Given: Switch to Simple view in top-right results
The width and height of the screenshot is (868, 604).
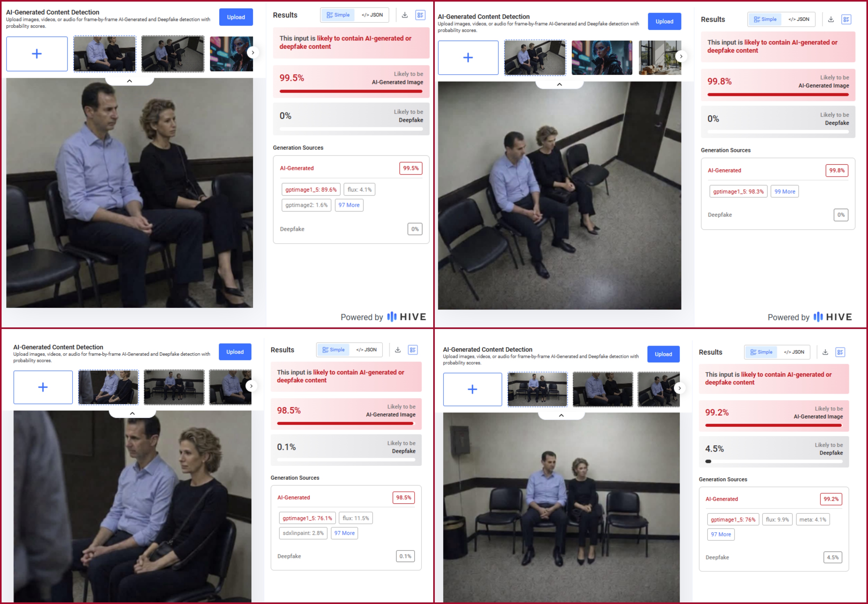Looking at the screenshot, I should pos(765,19).
